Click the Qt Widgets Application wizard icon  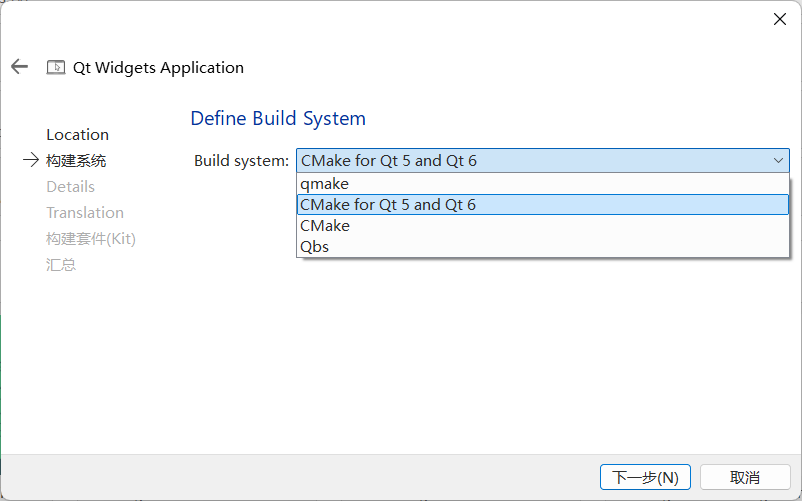pos(56,67)
